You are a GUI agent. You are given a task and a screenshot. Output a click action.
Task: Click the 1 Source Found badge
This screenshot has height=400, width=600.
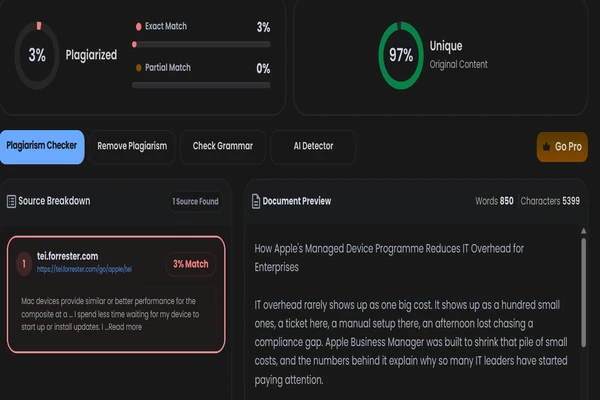[195, 201]
